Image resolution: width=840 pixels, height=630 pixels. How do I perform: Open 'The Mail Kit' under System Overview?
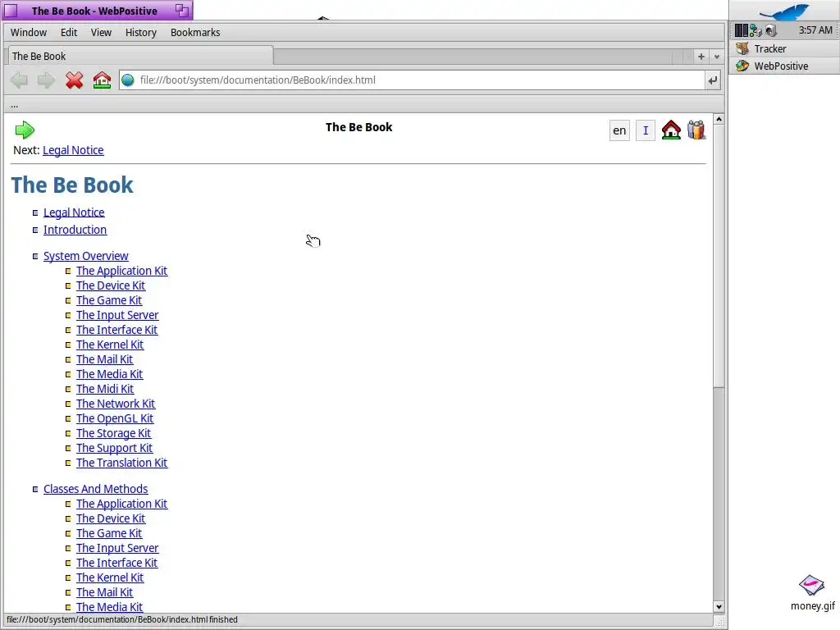tap(104, 359)
